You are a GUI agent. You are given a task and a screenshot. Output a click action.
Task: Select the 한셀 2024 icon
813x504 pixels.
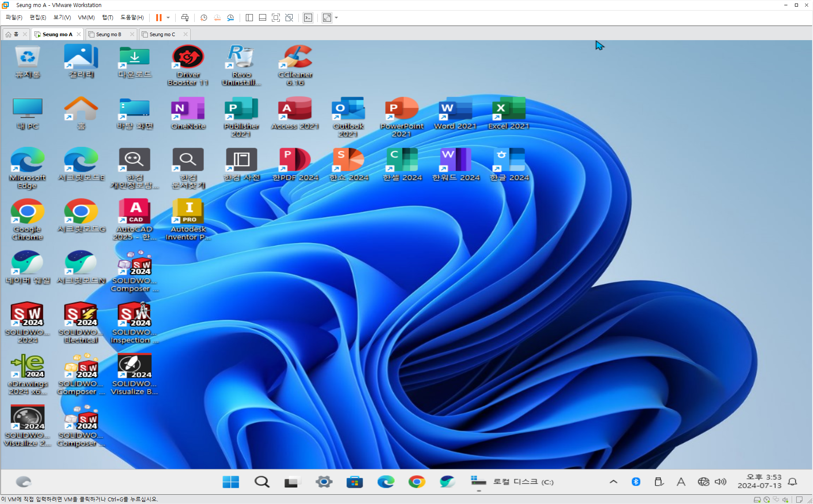click(402, 165)
